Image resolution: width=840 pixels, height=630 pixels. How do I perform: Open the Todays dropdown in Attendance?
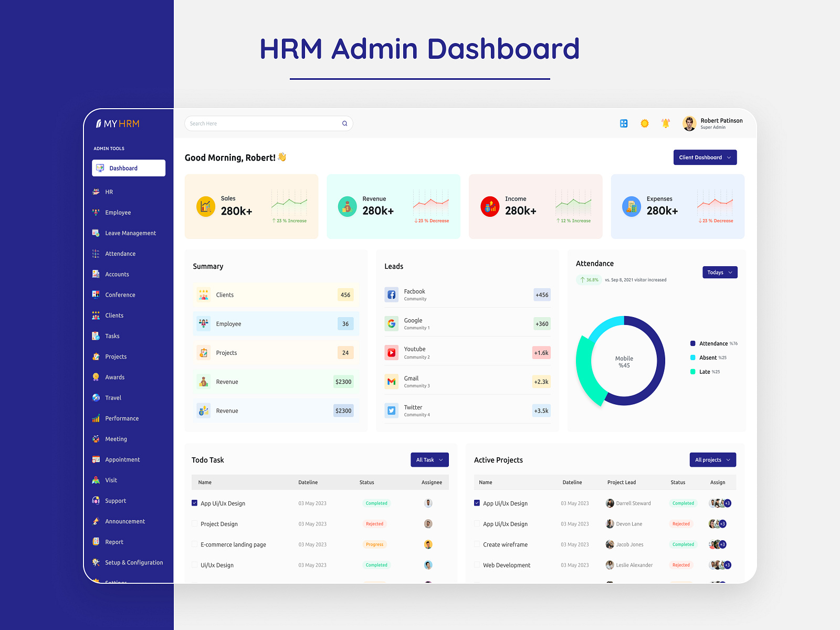point(720,272)
